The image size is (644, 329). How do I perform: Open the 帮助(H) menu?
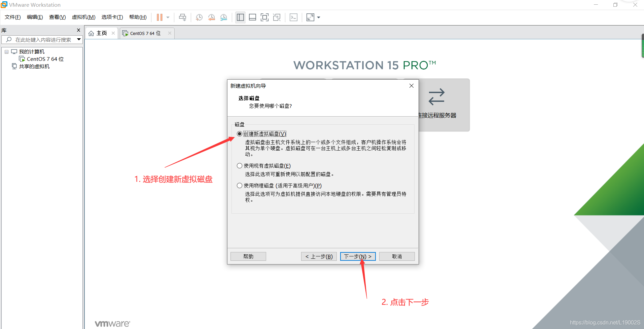pyautogui.click(x=138, y=17)
